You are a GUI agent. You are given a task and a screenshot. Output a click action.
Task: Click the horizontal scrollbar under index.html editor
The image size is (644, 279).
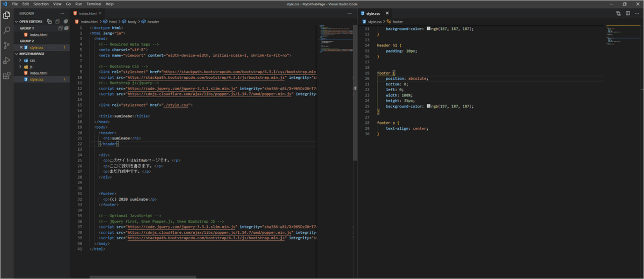click(x=143, y=277)
